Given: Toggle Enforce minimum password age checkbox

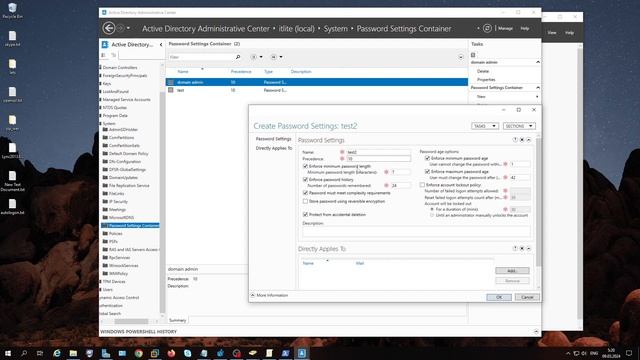Looking at the screenshot, I should click(x=427, y=158).
